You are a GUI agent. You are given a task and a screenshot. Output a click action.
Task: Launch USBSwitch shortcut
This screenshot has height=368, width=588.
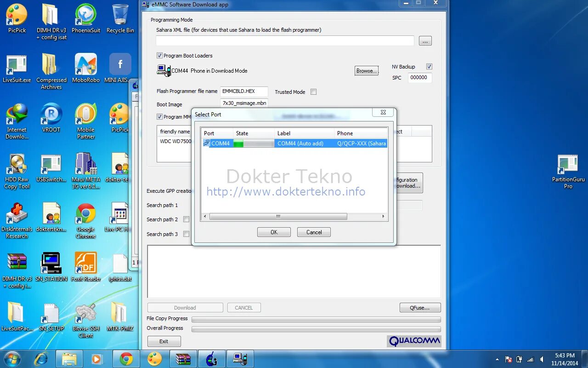(51, 167)
